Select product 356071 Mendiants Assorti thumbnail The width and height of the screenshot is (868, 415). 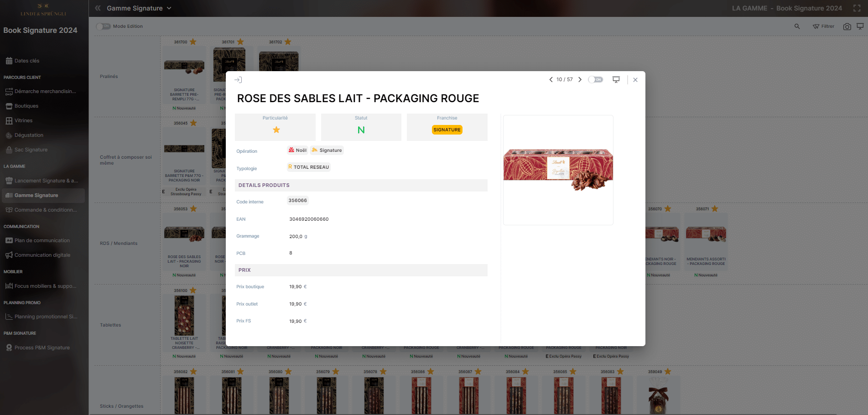[706, 234]
